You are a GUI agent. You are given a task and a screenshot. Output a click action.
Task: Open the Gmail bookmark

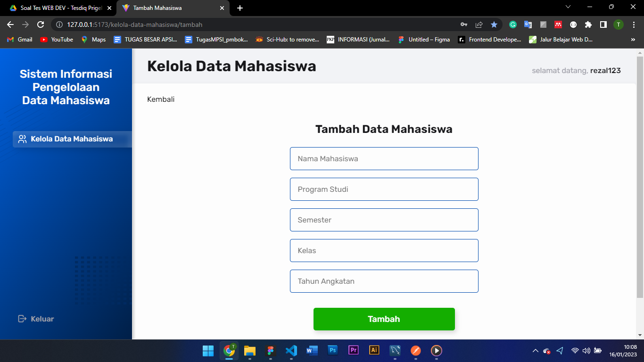pyautogui.click(x=19, y=40)
